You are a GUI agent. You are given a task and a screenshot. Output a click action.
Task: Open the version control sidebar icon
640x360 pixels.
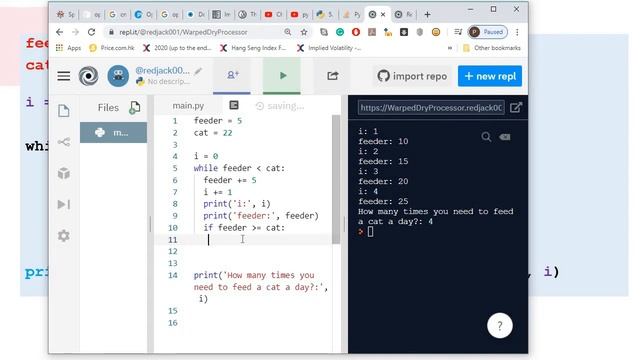pyautogui.click(x=64, y=142)
